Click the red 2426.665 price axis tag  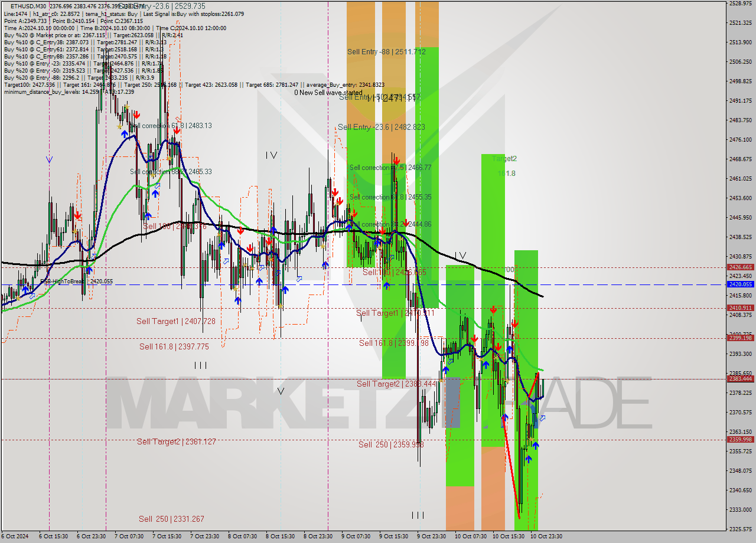point(741,267)
